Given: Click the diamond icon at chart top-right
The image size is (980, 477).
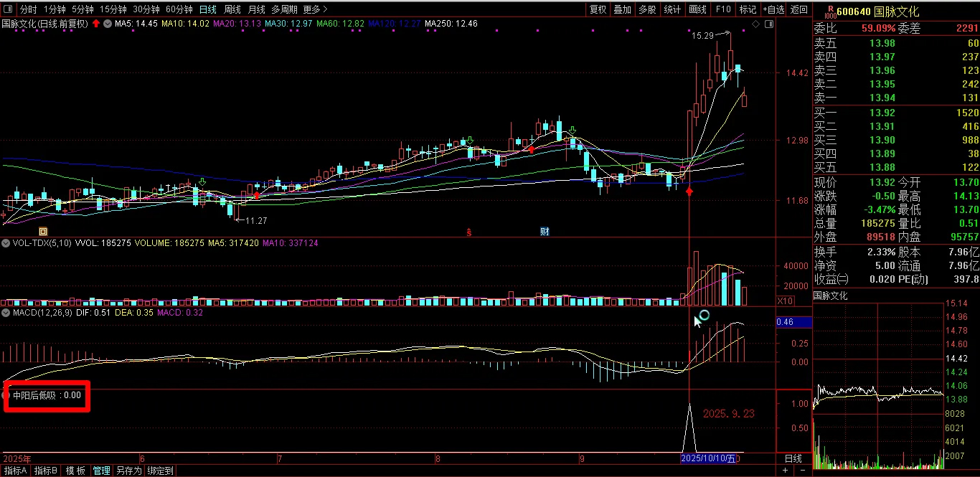Looking at the screenshot, I should pos(755,24).
